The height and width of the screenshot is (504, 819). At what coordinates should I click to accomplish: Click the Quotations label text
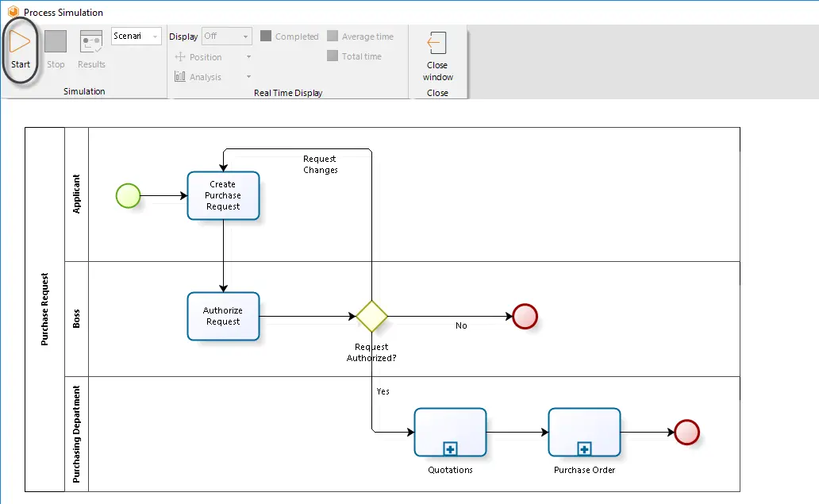(x=450, y=470)
